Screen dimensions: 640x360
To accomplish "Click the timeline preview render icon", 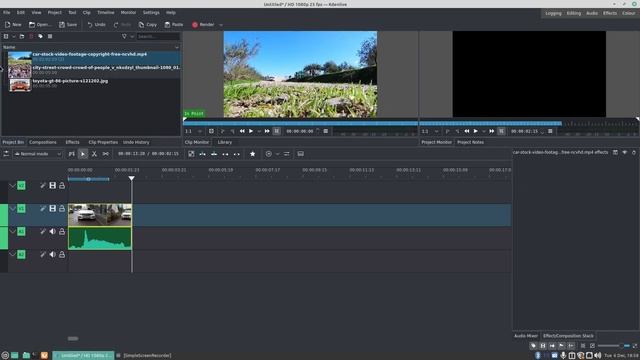I will pyautogui.click(x=269, y=154).
